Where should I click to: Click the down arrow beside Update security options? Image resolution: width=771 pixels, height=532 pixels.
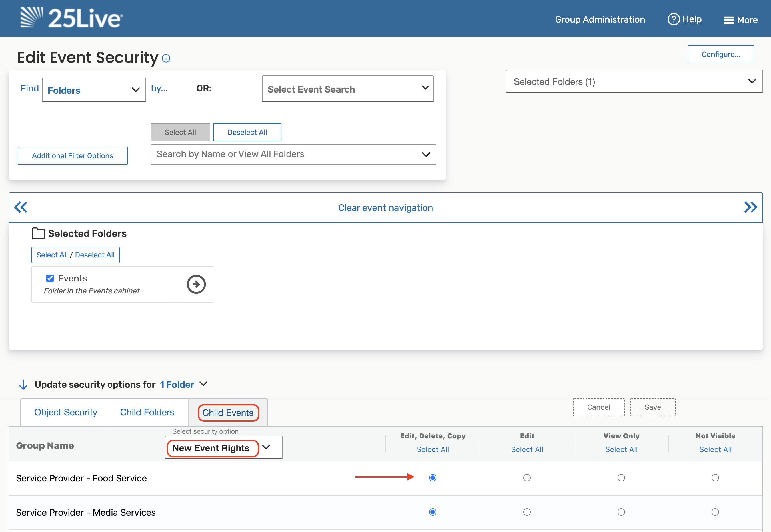click(x=23, y=385)
